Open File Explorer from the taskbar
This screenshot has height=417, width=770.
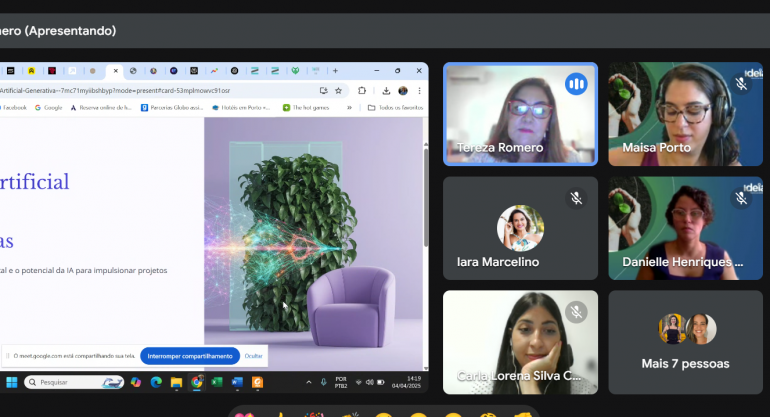coord(176,382)
